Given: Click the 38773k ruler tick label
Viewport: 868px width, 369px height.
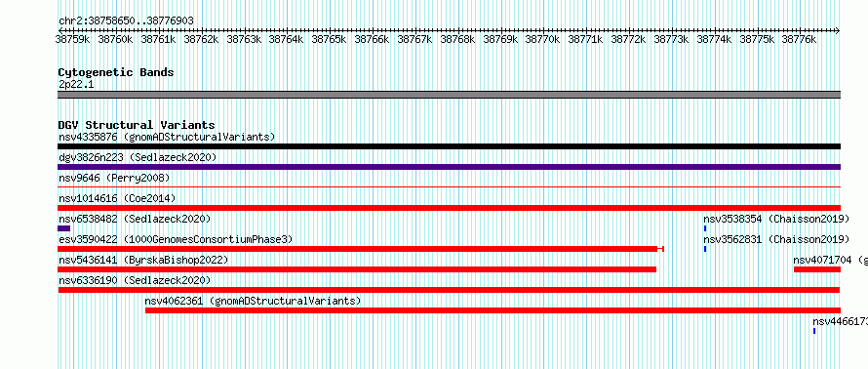Looking at the screenshot, I should pyautogui.click(x=672, y=39).
